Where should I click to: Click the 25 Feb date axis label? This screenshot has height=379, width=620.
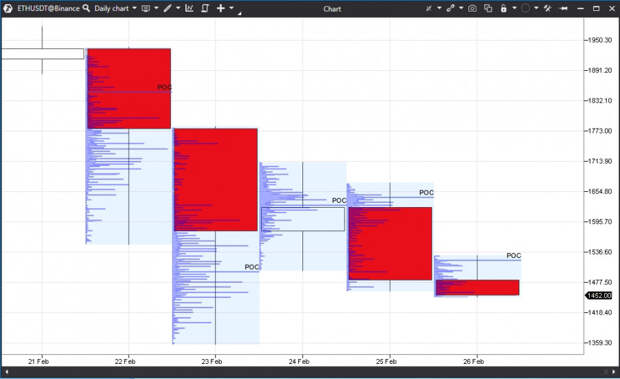[386, 361]
